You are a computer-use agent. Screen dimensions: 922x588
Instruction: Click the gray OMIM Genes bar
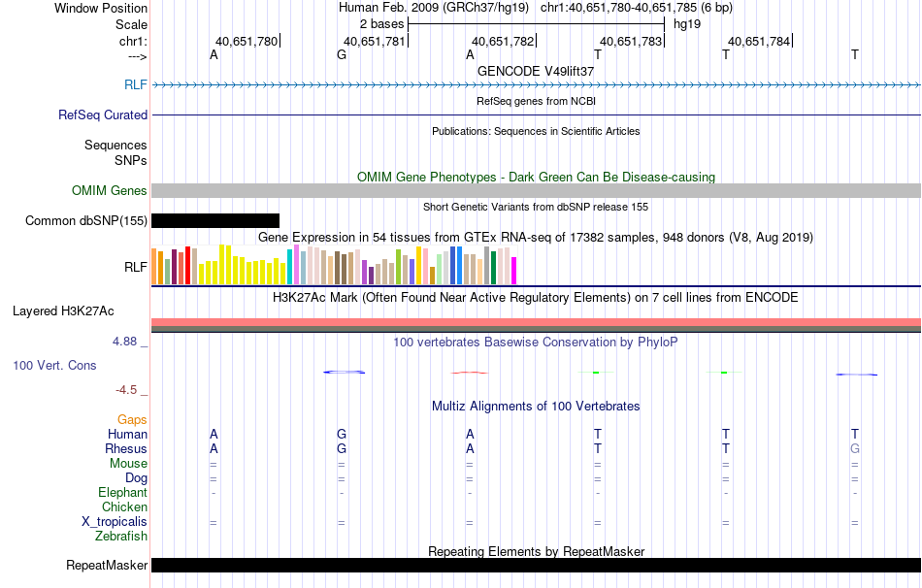536,190
